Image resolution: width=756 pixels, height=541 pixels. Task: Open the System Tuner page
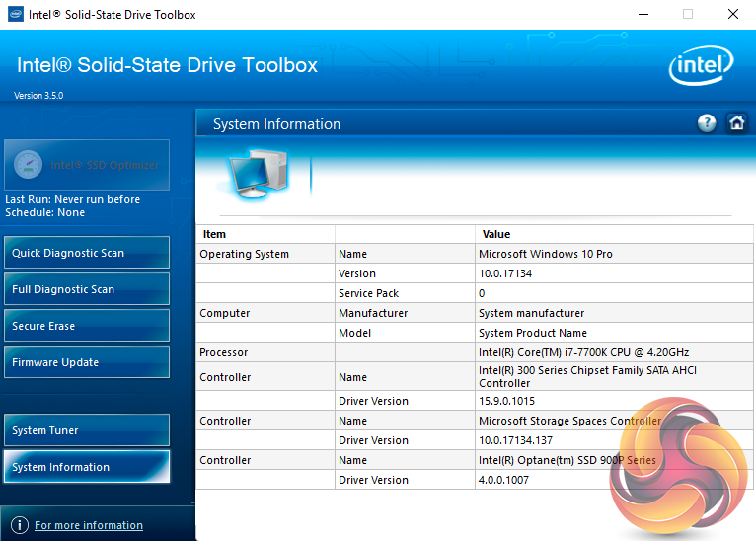click(x=86, y=430)
